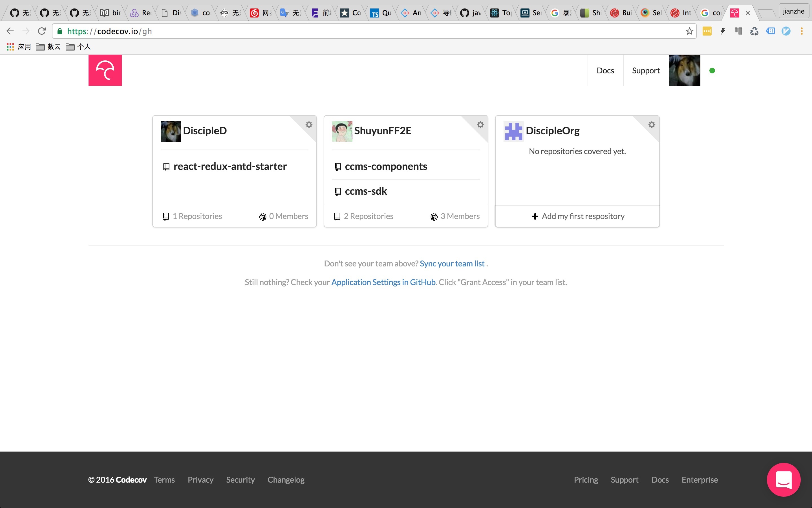812x508 pixels.
Task: Open the user profile avatar in header
Action: coord(685,70)
